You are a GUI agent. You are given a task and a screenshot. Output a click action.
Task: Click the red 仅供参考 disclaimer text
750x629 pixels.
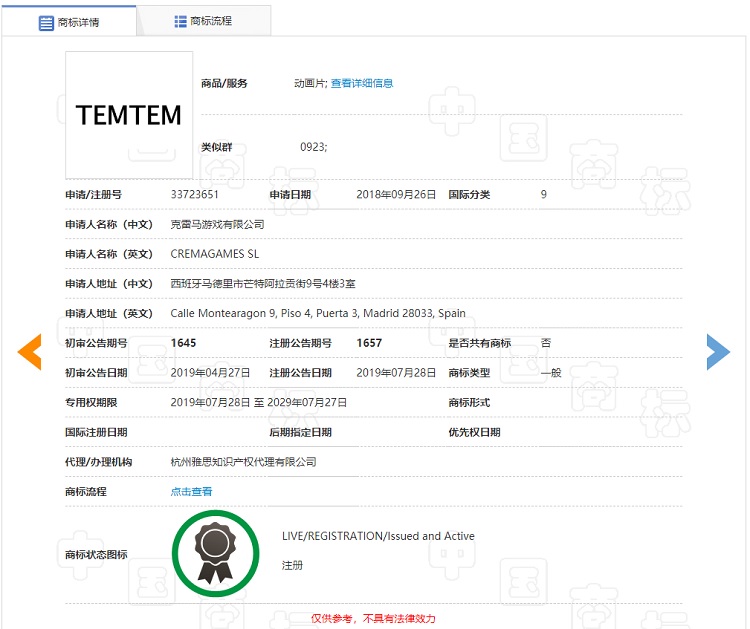373,619
